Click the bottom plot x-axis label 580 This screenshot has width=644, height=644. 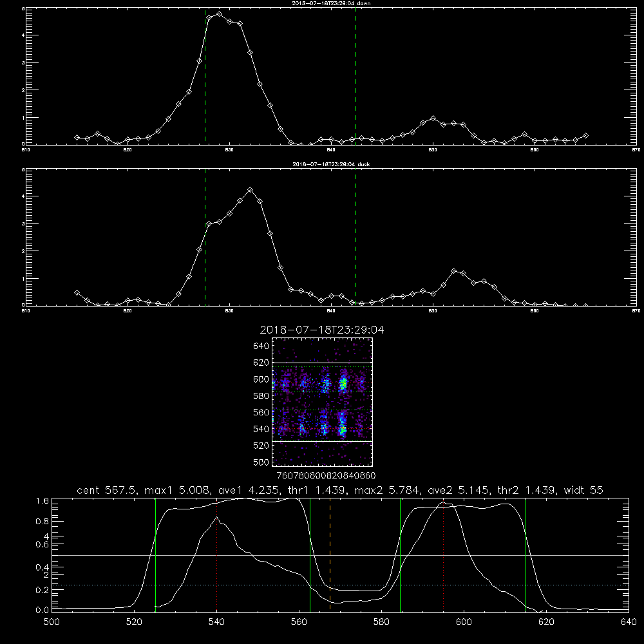[381, 622]
